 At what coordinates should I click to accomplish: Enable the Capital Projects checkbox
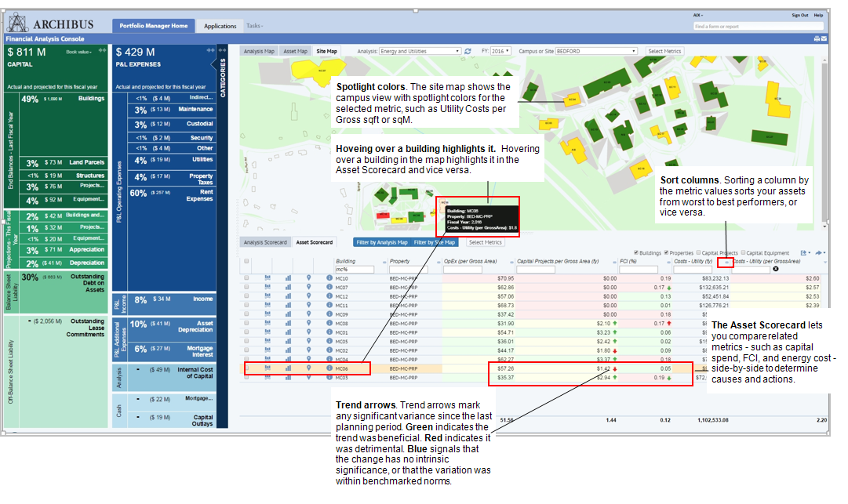coord(699,252)
